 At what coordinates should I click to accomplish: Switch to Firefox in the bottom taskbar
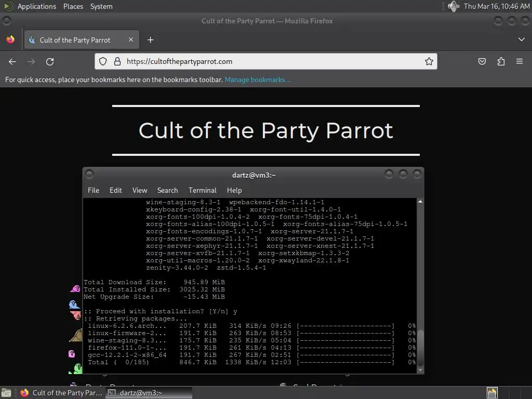pyautogui.click(x=61, y=393)
